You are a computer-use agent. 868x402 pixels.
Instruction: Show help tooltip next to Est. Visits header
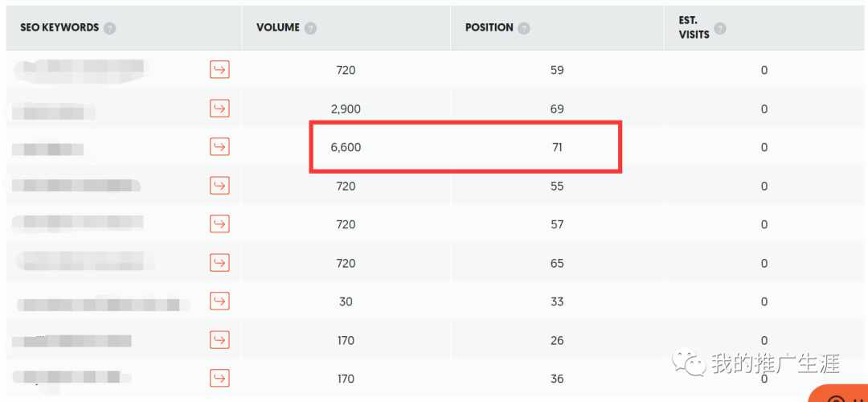coord(720,28)
